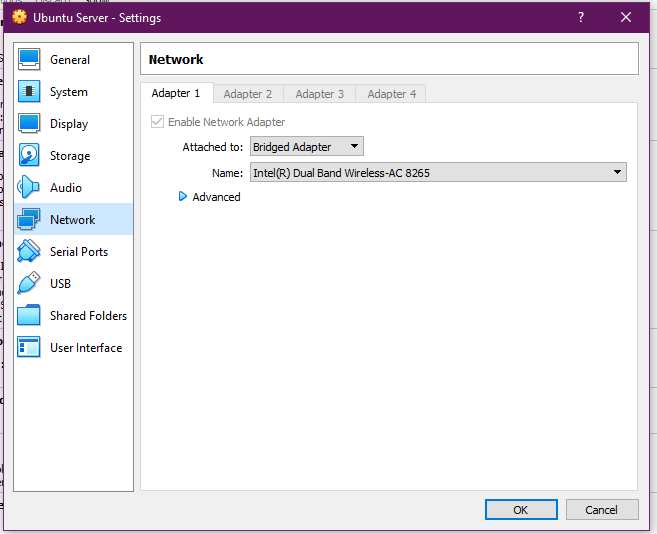657x534 pixels.
Task: Open the adapter Name dropdown
Action: 438,172
